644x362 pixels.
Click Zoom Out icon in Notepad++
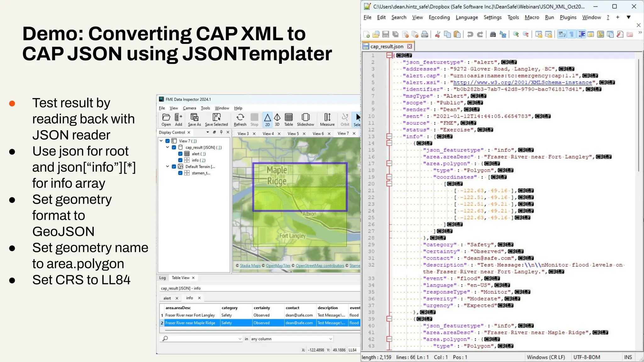(x=525, y=34)
